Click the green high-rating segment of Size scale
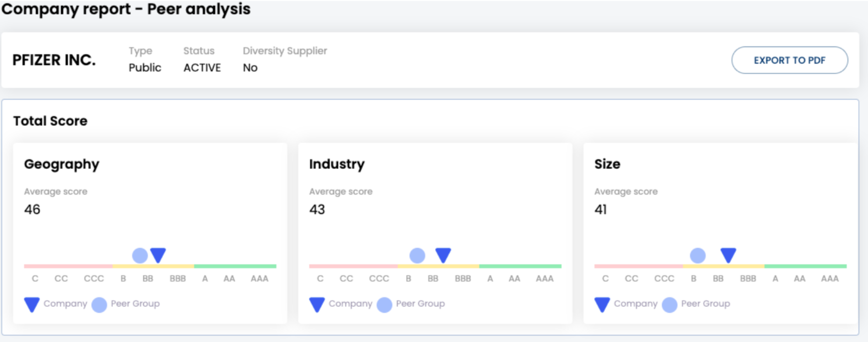This screenshot has height=342, width=868. (x=805, y=266)
